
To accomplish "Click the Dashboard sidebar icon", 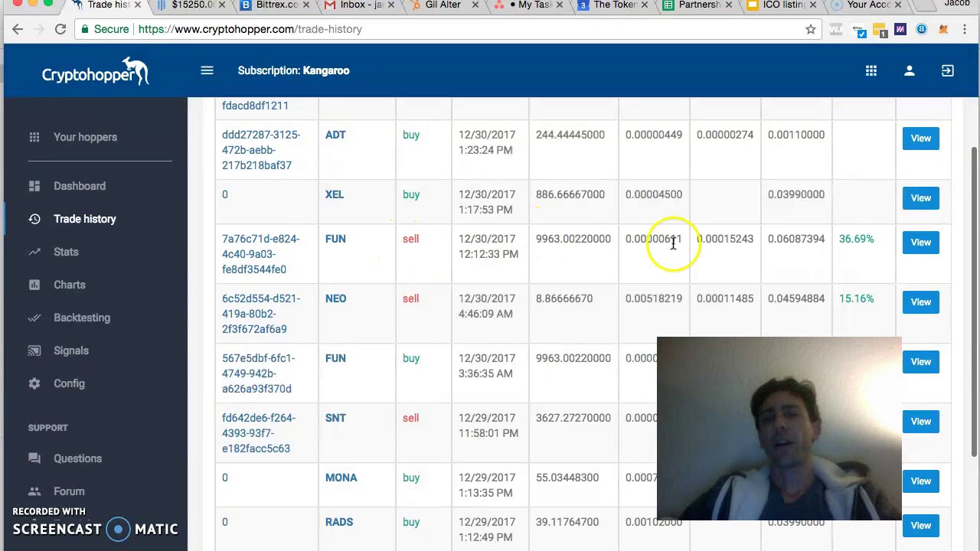I will coord(34,186).
